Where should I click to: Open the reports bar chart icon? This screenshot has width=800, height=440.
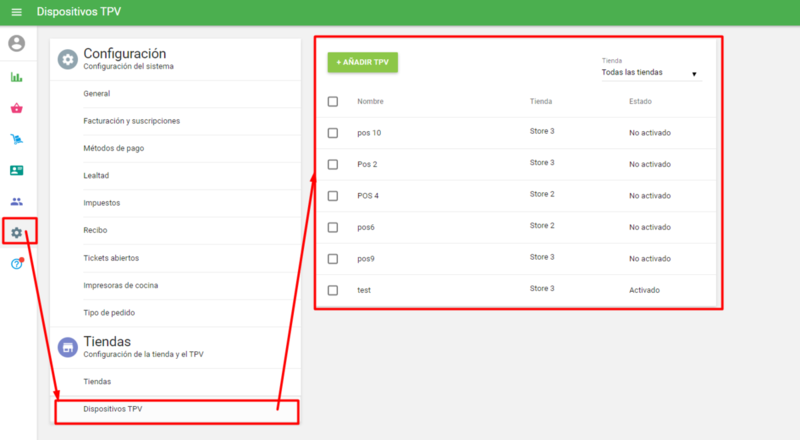tap(16, 77)
